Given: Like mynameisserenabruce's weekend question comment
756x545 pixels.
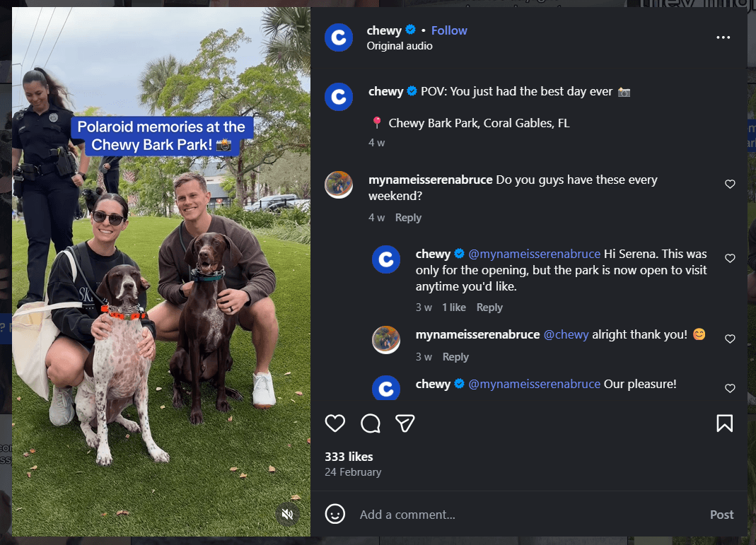Looking at the screenshot, I should pos(730,184).
